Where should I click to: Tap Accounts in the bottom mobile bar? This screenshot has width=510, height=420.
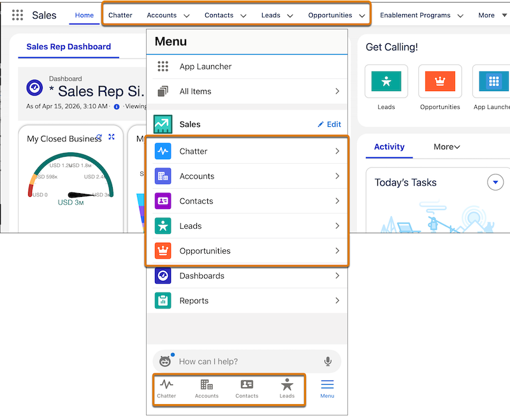207,389
